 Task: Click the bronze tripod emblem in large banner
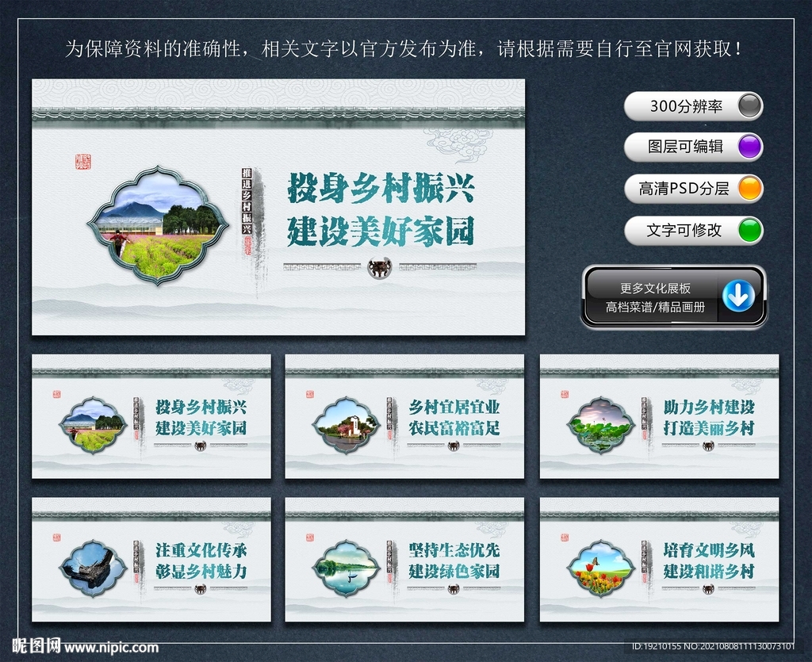[x=380, y=268]
